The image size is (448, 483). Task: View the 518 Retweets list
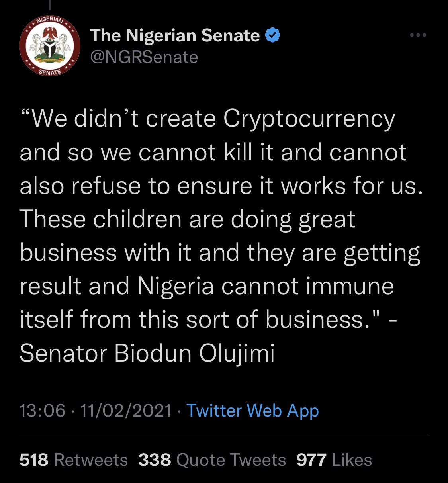pyautogui.click(x=74, y=460)
